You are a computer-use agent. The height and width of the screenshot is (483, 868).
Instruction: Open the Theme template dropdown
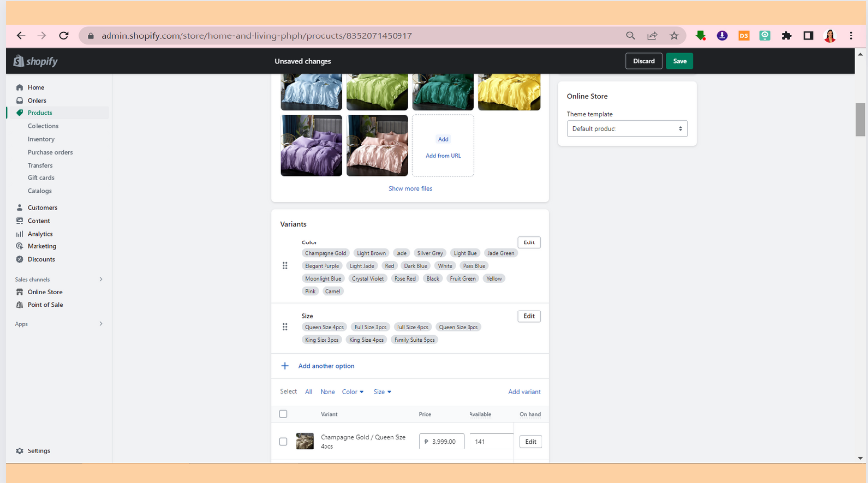(x=627, y=129)
